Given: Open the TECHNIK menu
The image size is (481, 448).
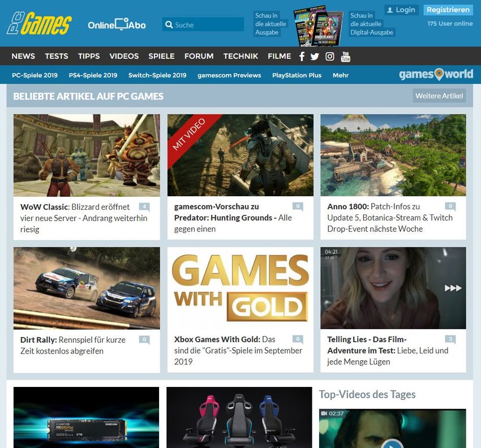Looking at the screenshot, I should [x=241, y=56].
